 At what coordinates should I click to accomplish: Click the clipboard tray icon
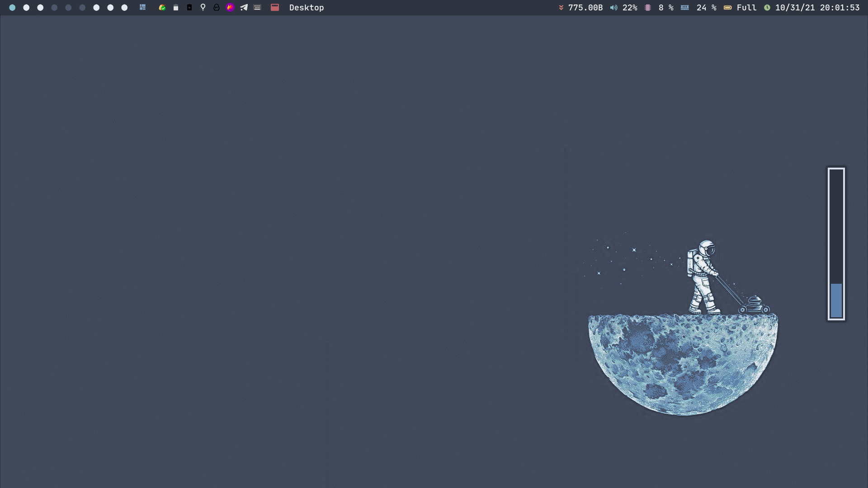(x=176, y=7)
